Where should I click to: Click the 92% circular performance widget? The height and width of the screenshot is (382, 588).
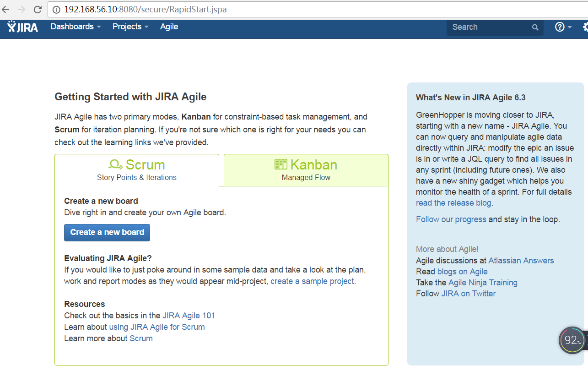[572, 340]
